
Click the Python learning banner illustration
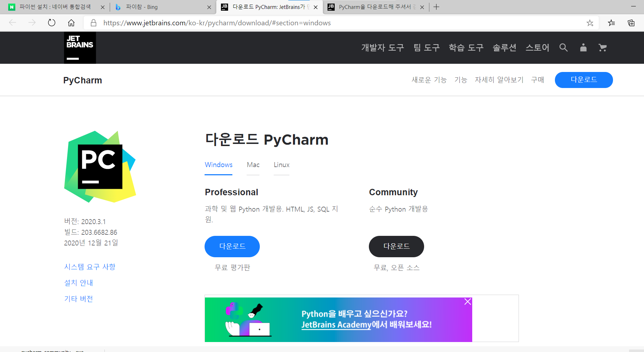click(248, 320)
